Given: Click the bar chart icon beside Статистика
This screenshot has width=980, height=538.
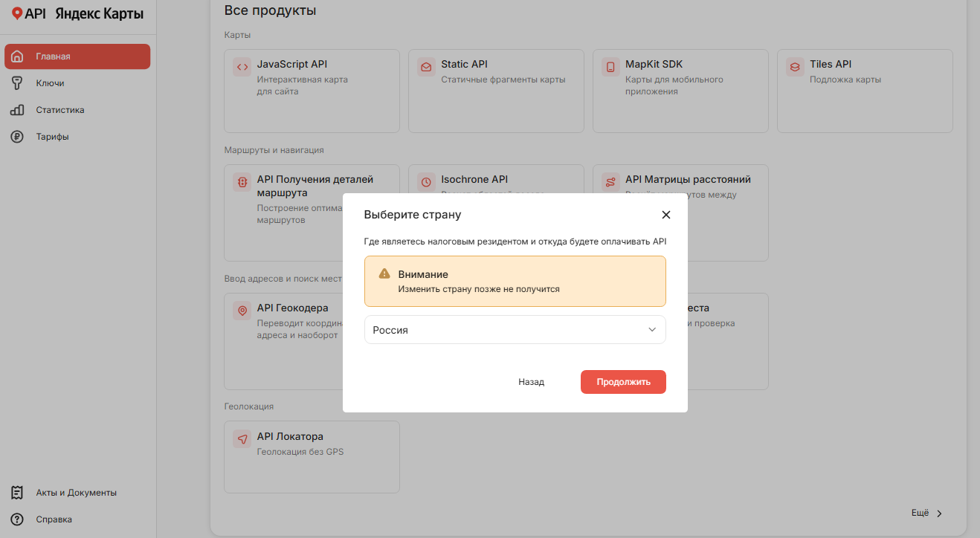Looking at the screenshot, I should pos(17,110).
